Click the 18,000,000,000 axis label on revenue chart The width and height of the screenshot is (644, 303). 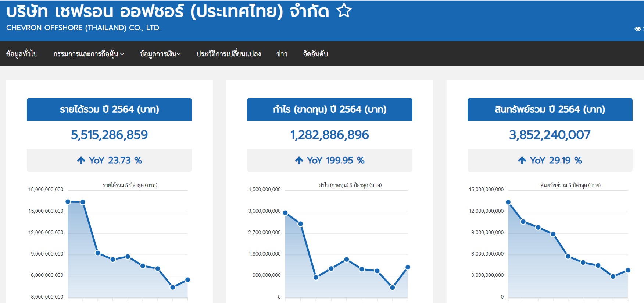(46, 189)
